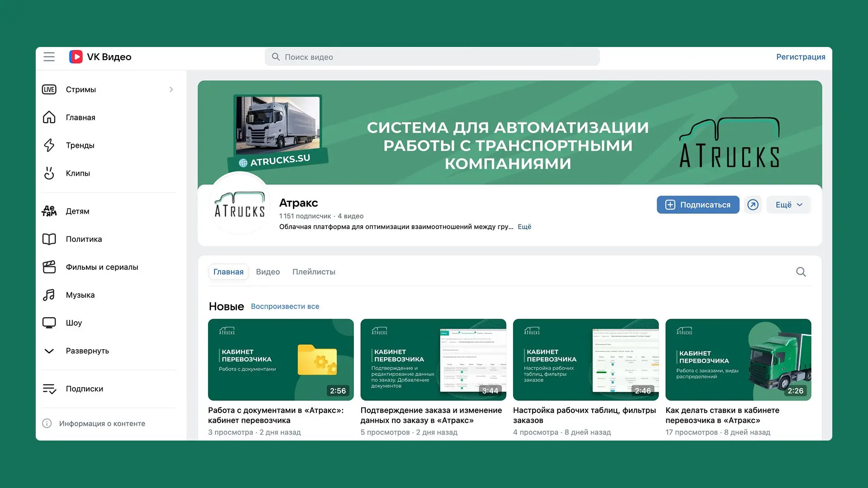Go to Главная home icon in sidebar

(49, 117)
